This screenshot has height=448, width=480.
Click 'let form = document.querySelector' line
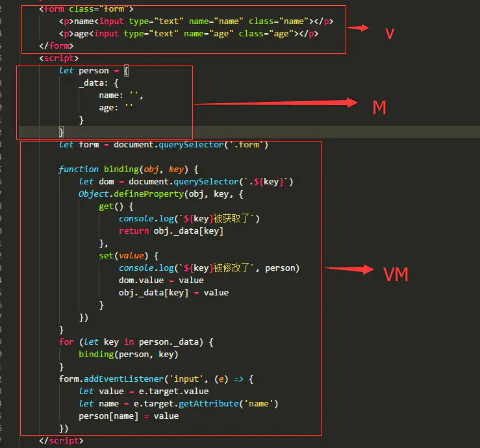pyautogui.click(x=164, y=145)
